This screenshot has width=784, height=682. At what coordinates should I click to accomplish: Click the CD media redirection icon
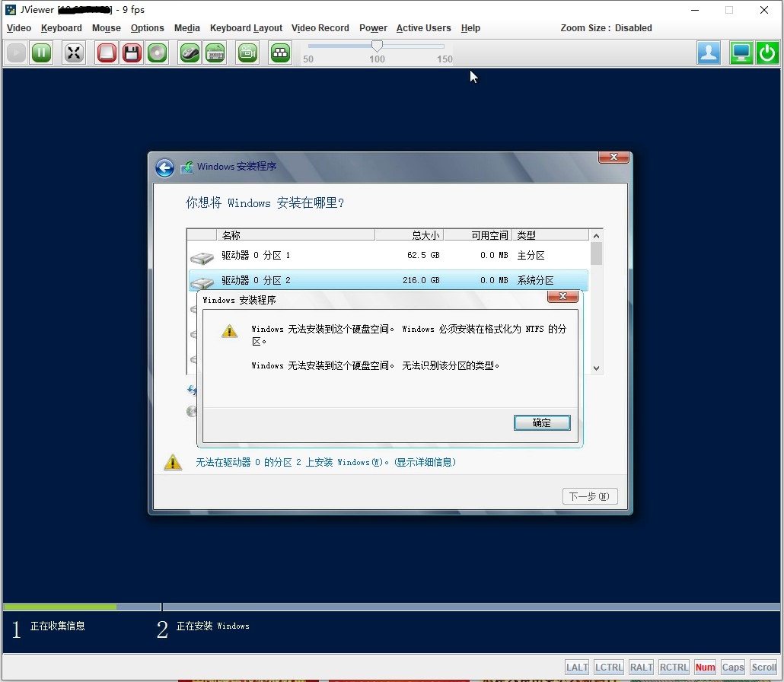coord(157,53)
